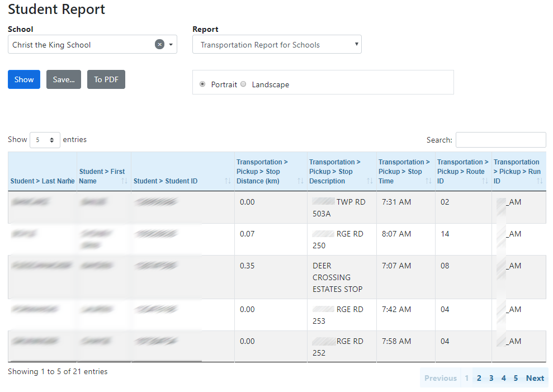Viewport: 553px width, 392px height.
Task: Click the Show button
Action: (23, 79)
